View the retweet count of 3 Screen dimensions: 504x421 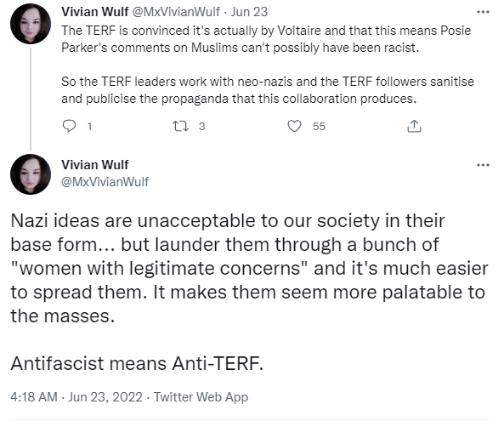(x=202, y=127)
